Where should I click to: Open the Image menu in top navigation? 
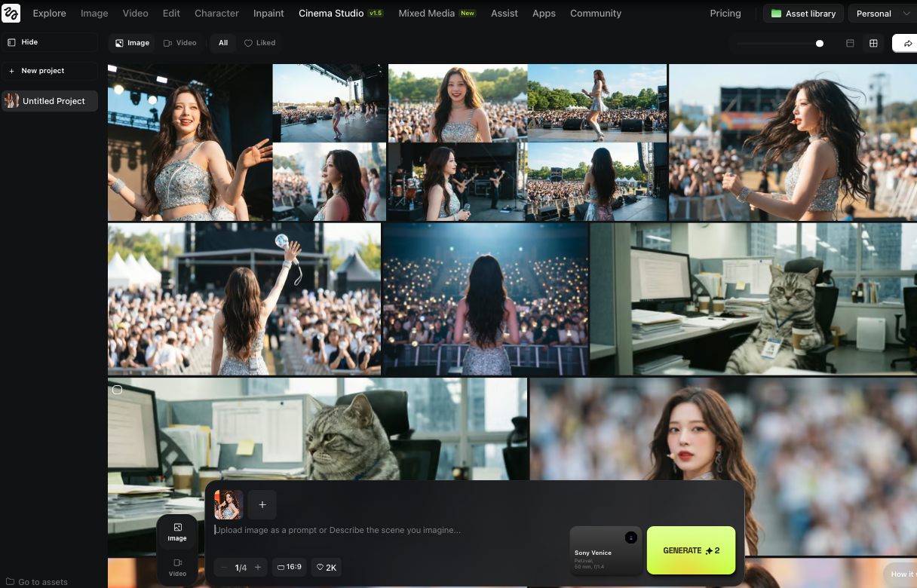[x=94, y=14]
